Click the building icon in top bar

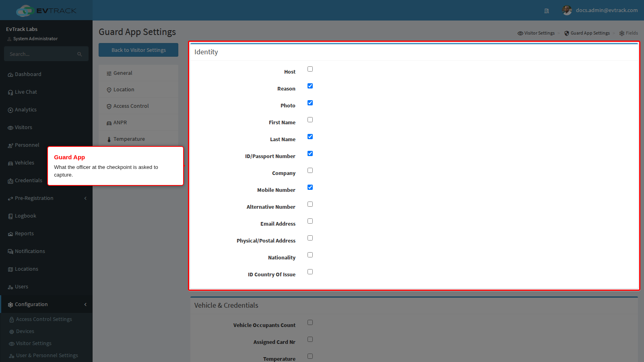[x=547, y=11]
